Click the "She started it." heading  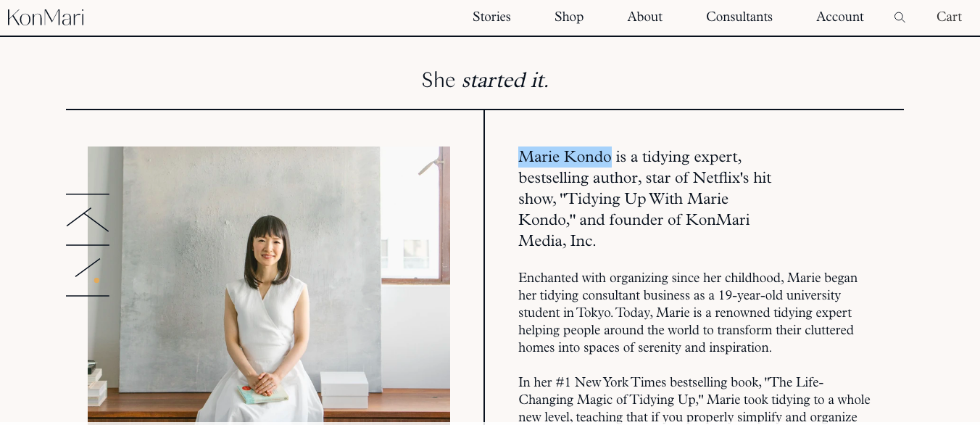[485, 80]
